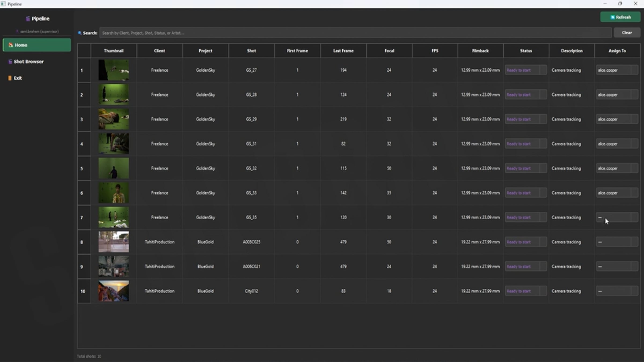Select thumbnail of shot City012
This screenshot has width=644, height=362.
coord(114,291)
